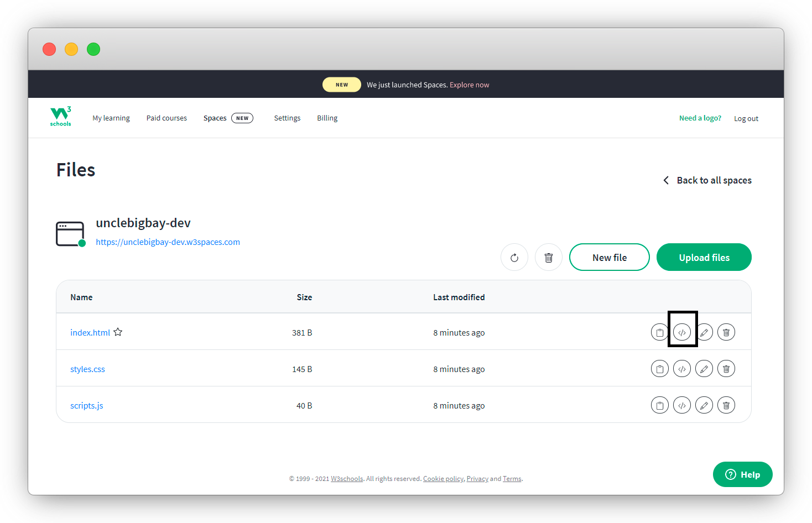
Task: Delete trash icon for scripts.js
Action: click(726, 405)
